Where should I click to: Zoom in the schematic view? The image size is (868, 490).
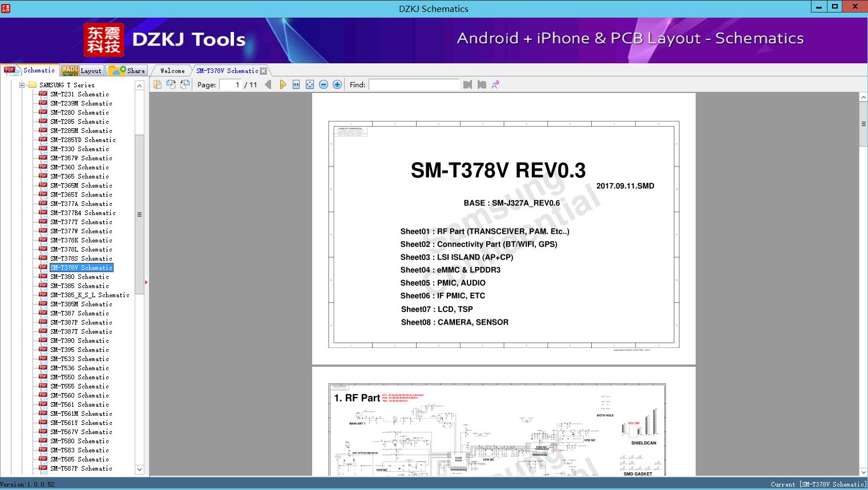tap(337, 84)
